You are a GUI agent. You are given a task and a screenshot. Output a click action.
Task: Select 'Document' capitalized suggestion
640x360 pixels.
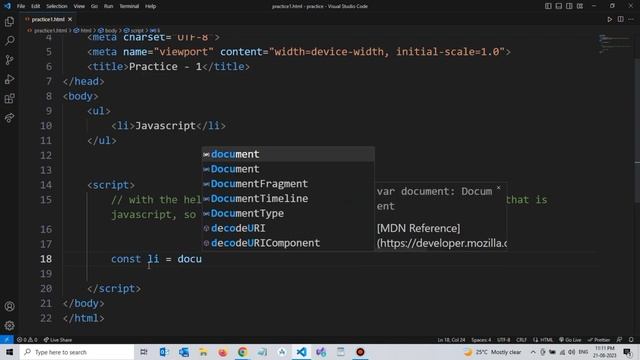[x=288, y=169]
